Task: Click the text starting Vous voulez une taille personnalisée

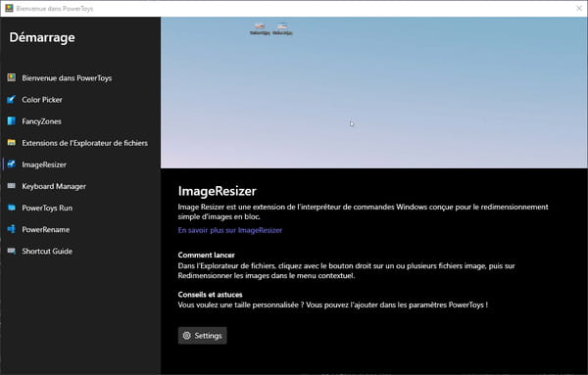Action: click(x=332, y=305)
